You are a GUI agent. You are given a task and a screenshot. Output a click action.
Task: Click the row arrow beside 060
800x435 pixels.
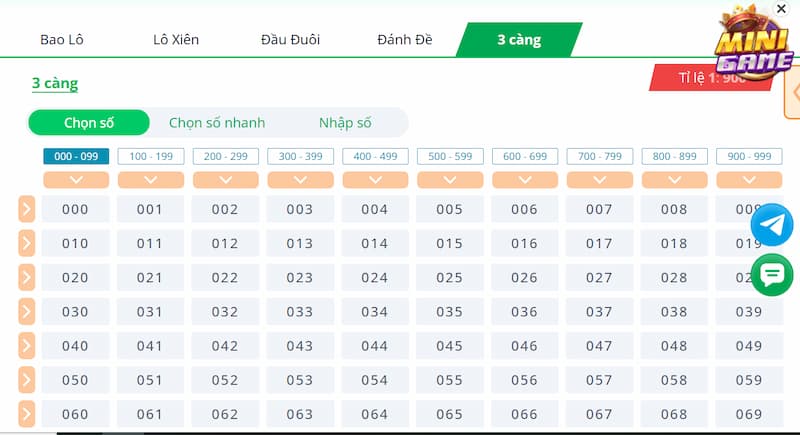click(x=27, y=413)
